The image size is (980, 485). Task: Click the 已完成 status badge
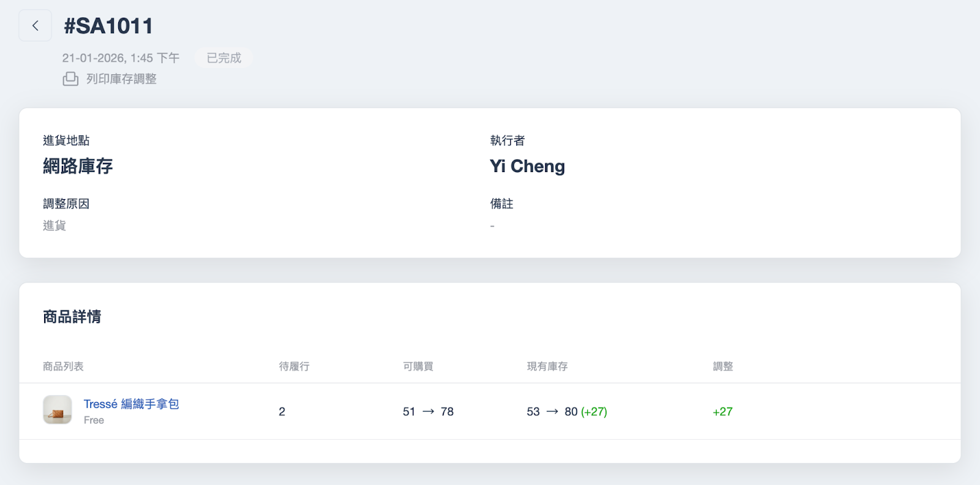(x=224, y=58)
